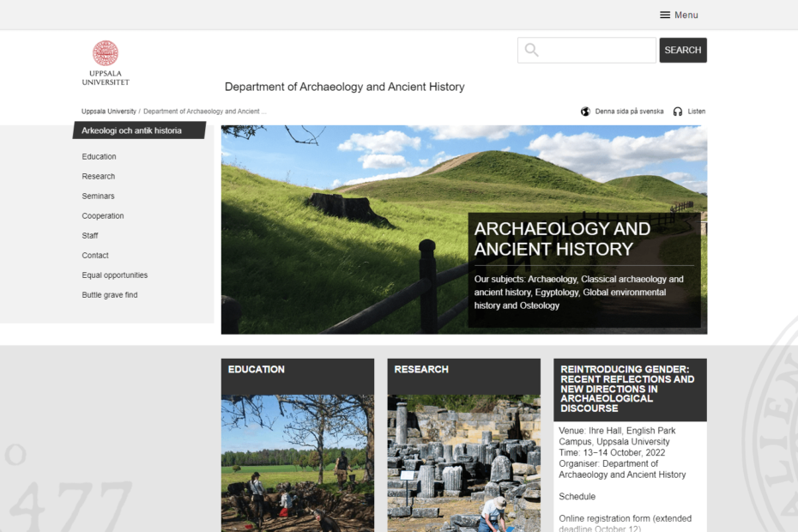Open the hamburger Menu at top right
The width and height of the screenshot is (798, 532).
click(678, 14)
